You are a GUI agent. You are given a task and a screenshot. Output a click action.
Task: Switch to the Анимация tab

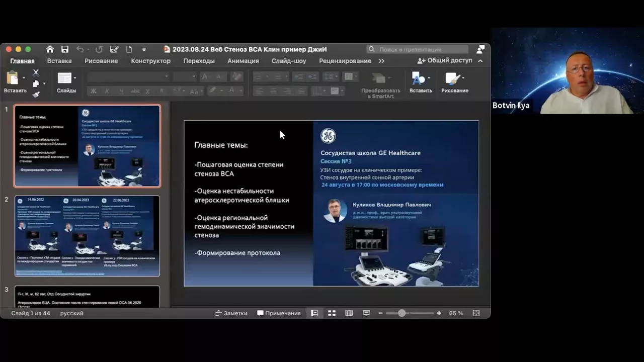pos(243,61)
